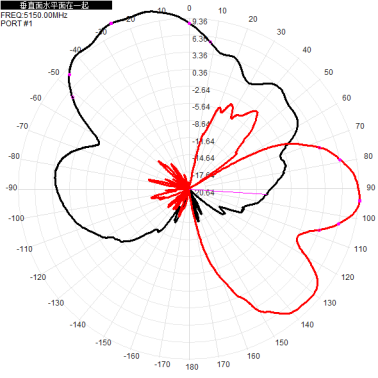Click the -50 degree label
Viewport: 378px width, 378px height.
tap(54, 72)
